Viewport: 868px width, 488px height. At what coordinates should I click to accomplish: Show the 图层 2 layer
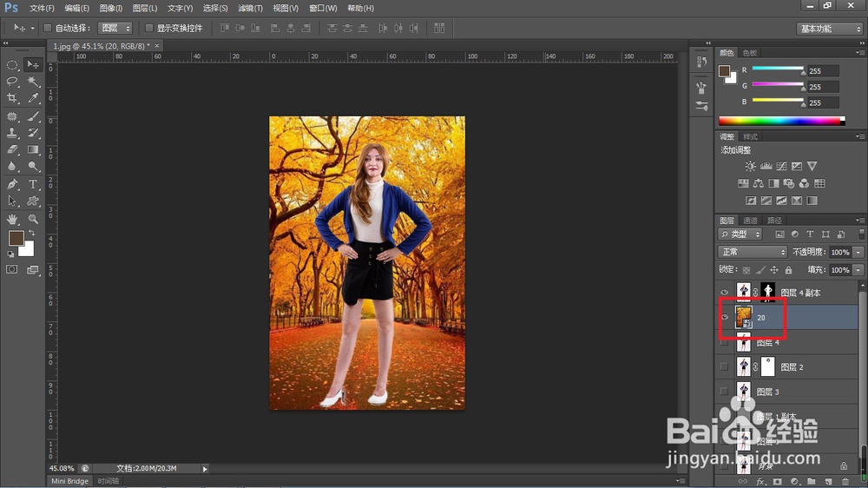[724, 366]
